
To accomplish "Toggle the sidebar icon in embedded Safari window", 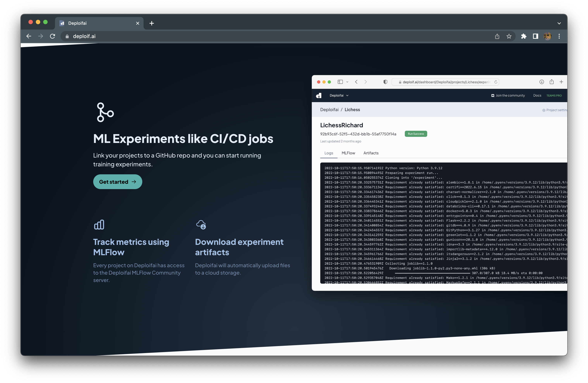I will click(x=340, y=82).
